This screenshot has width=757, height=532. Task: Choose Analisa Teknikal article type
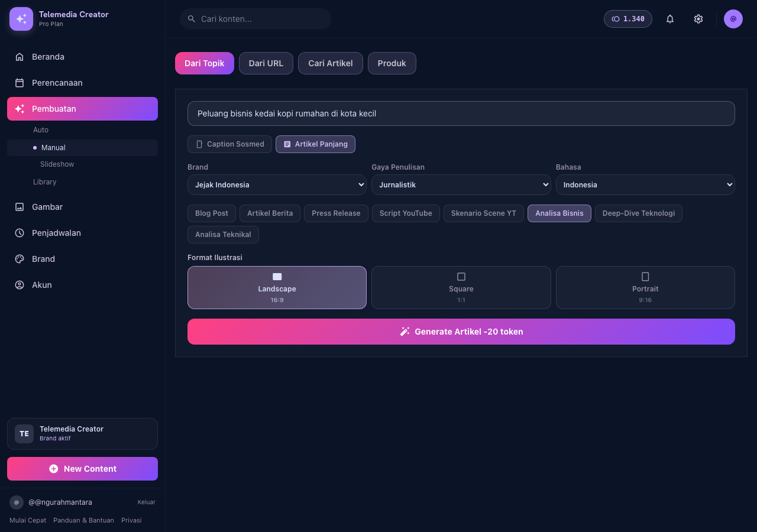pos(223,235)
